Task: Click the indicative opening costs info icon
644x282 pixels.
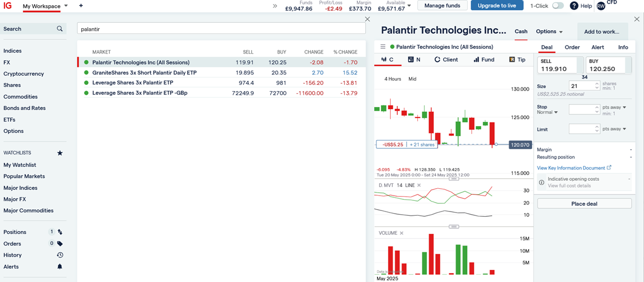Action: 542,182
